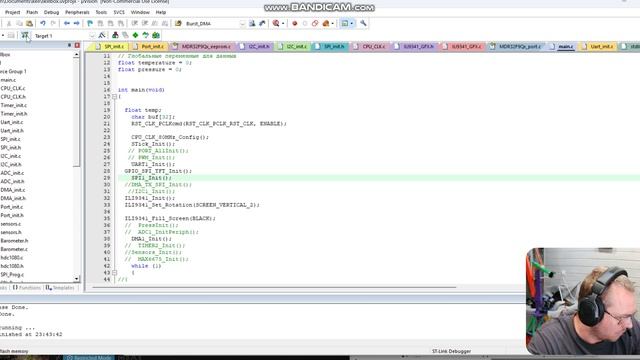The image size is (640, 360).
Task: Select hdc1080.c in project tree
Action: 11,258
